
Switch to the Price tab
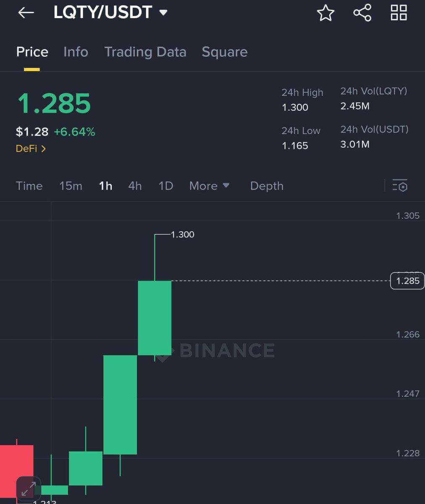point(32,52)
